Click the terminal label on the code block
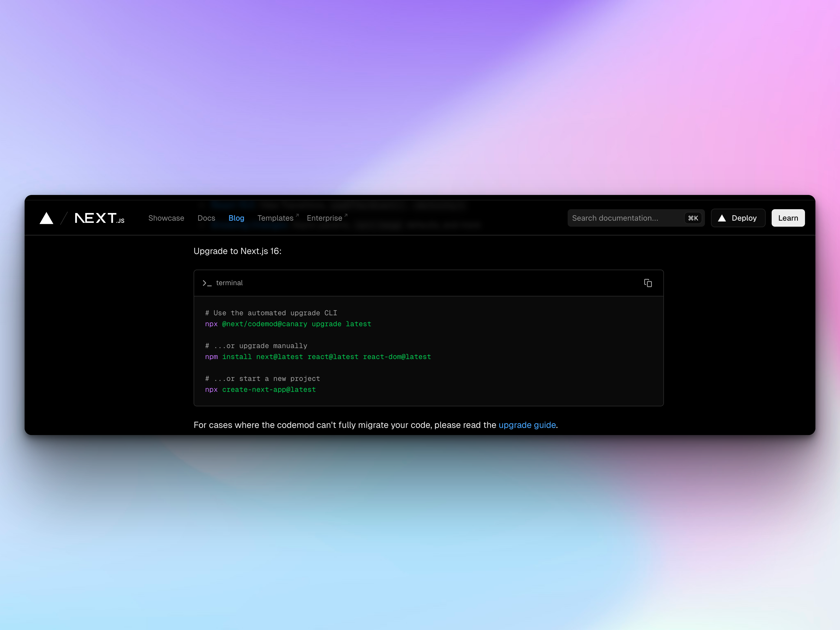The width and height of the screenshot is (840, 630). (229, 283)
